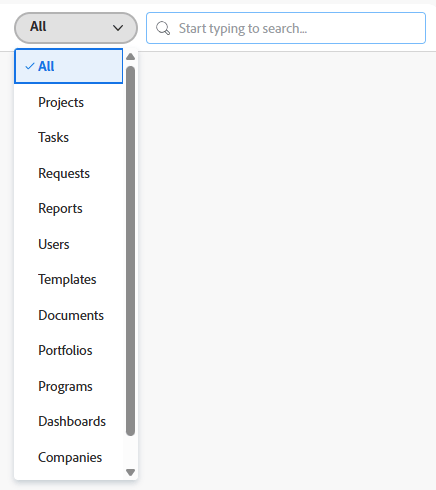Click the dropdown list scrollbar thumb
Image resolution: width=436 pixels, height=490 pixels.
coord(131,251)
